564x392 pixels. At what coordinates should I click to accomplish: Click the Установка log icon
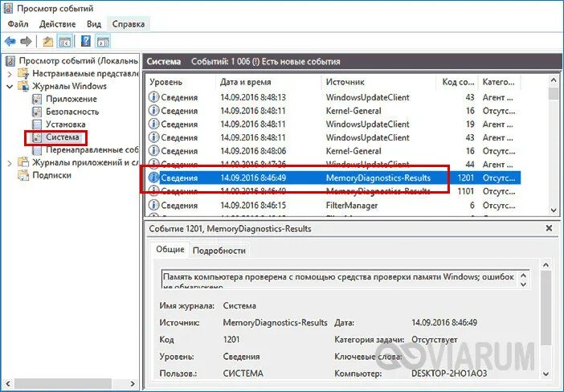(x=37, y=125)
